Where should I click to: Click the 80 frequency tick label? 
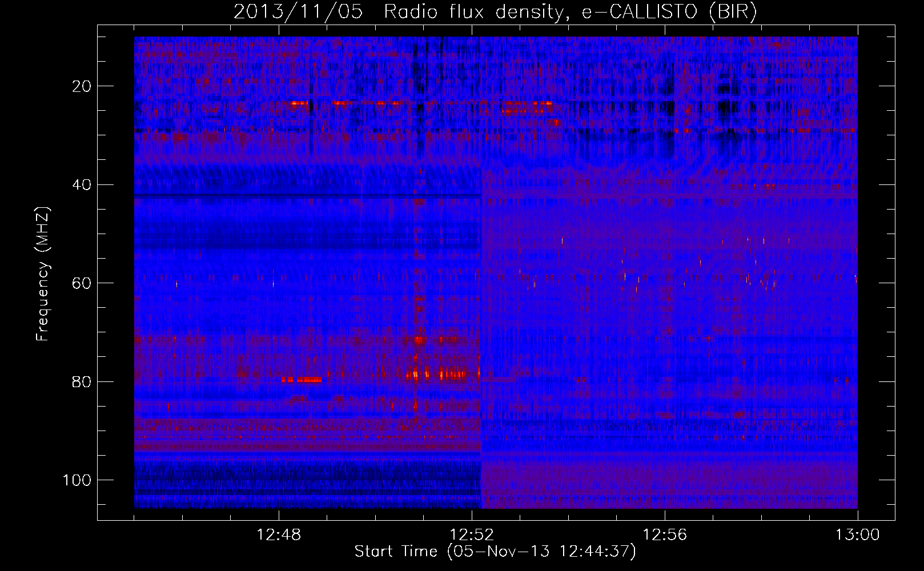[82, 381]
